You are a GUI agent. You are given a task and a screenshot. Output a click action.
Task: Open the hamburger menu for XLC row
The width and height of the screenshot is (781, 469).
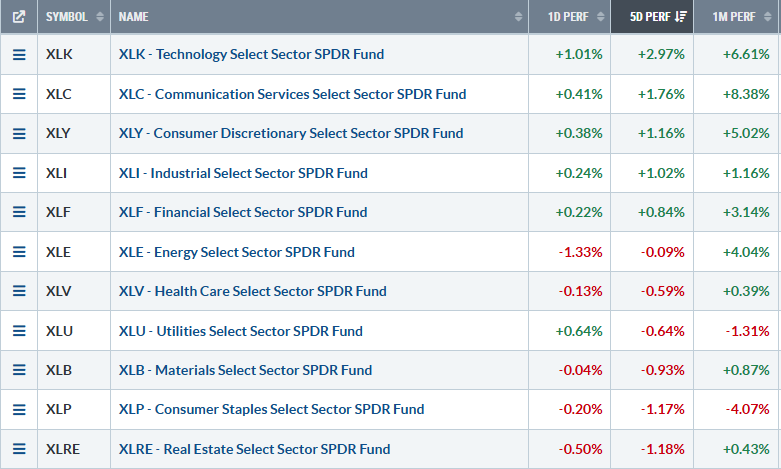point(18,94)
